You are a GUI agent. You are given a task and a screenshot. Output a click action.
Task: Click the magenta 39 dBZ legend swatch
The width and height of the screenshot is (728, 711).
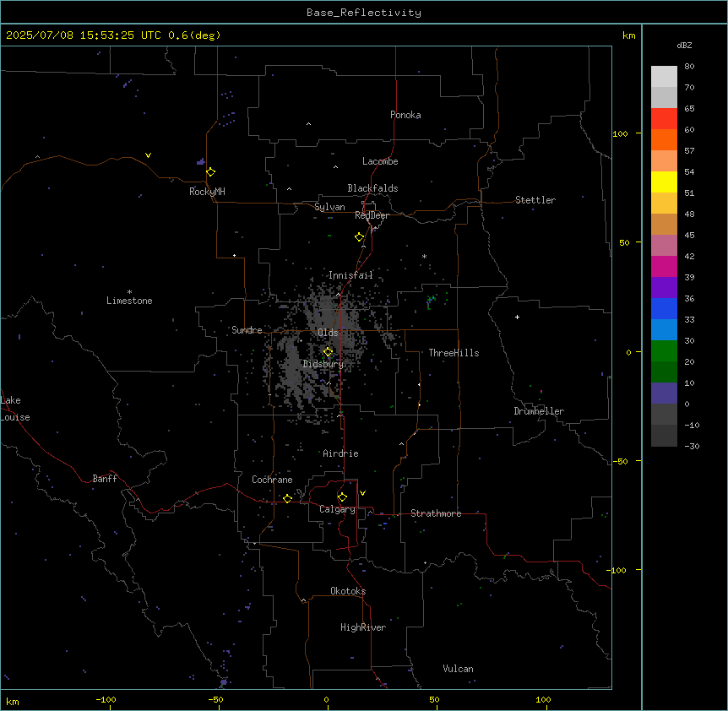tap(664, 266)
